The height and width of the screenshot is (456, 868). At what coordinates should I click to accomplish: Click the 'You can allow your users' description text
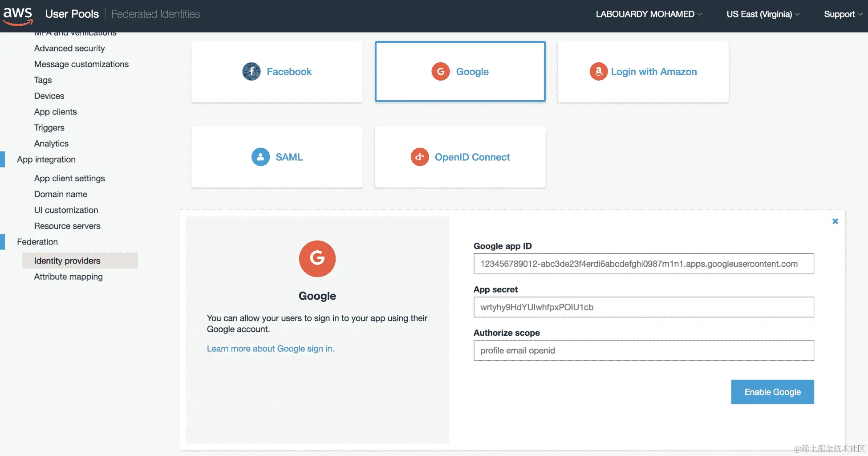click(317, 324)
